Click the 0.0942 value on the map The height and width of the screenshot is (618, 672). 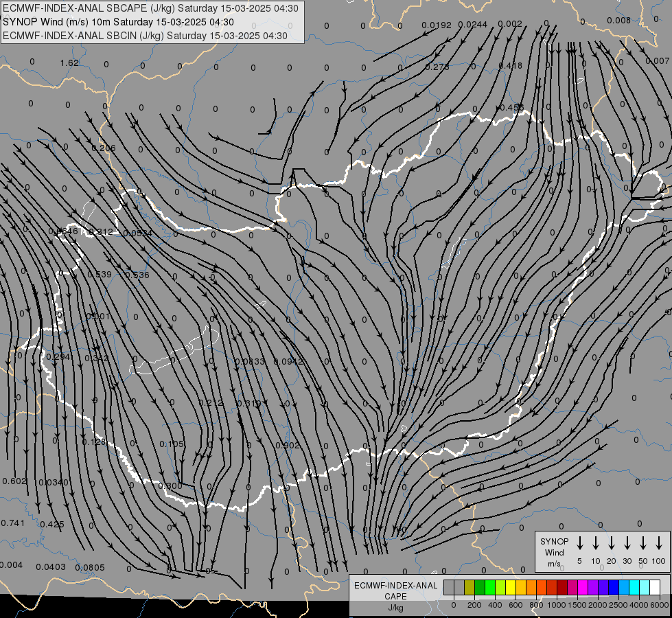click(x=288, y=362)
